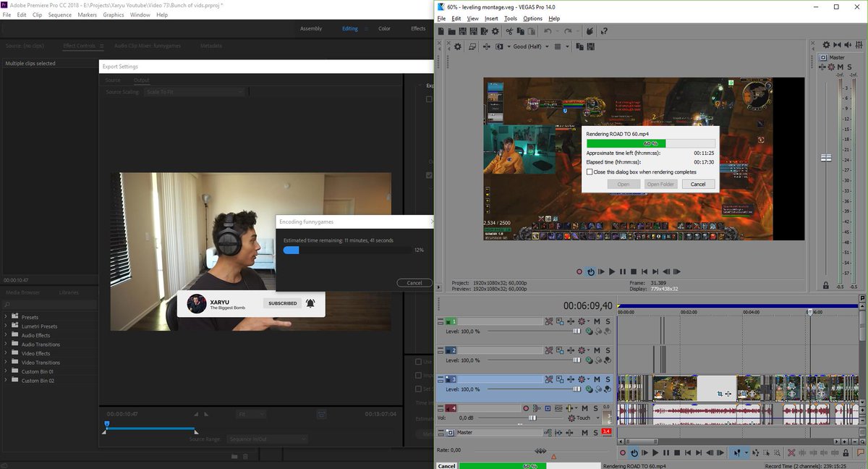Mute the Master bus track in timeline
The width and height of the screenshot is (868, 469).
click(x=584, y=432)
